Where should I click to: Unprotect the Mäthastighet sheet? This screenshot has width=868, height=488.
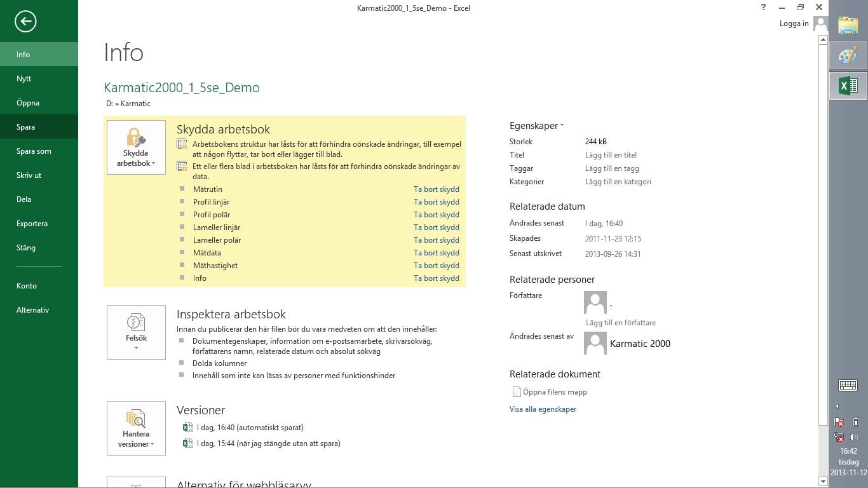437,266
